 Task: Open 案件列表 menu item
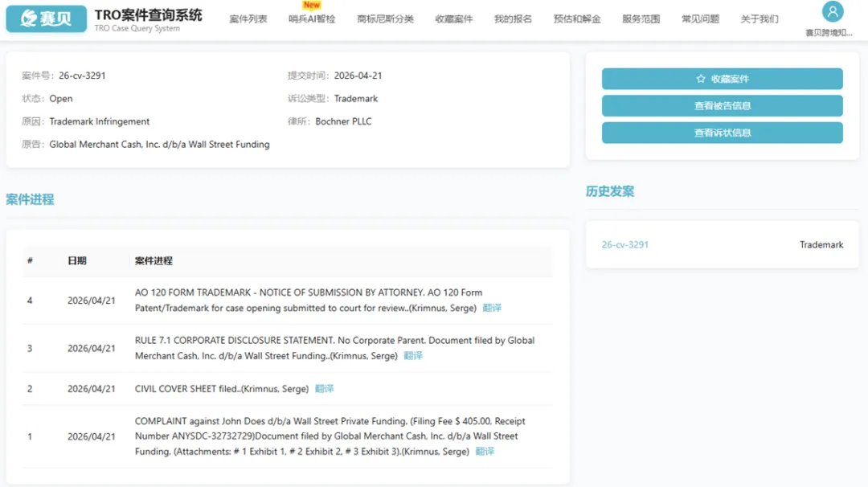(248, 18)
